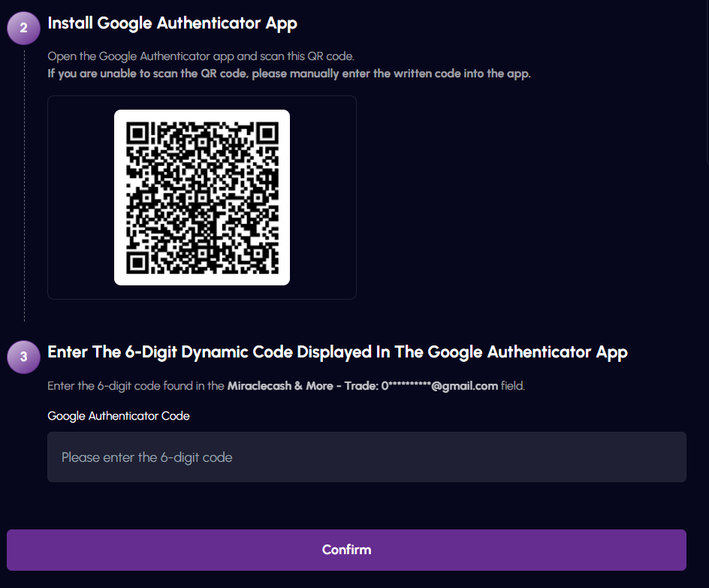
Task: Click the 'Google Authenticator Code' field label
Action: coord(119,416)
